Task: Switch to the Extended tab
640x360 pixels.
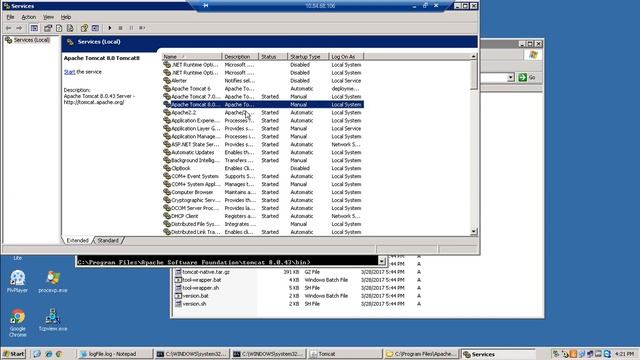Action: pyautogui.click(x=78, y=240)
